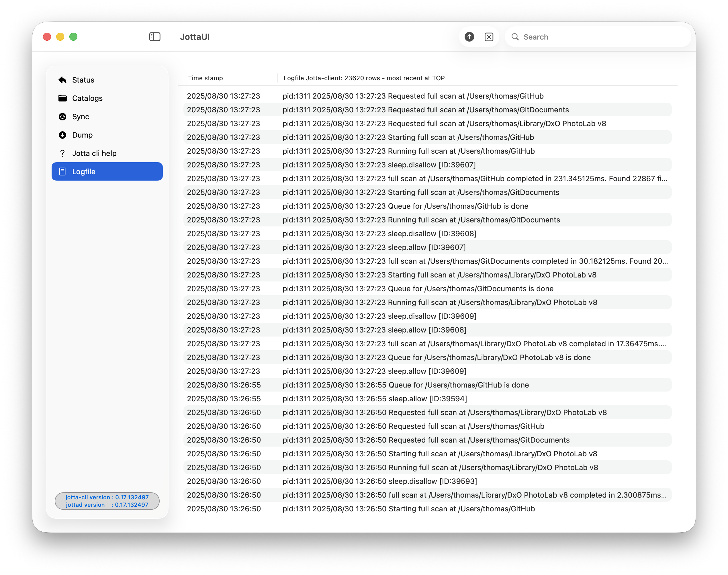Select row: 13:26:50 Requested full scan at /Users/thomas/GitHub
The image size is (728, 575).
(427, 426)
